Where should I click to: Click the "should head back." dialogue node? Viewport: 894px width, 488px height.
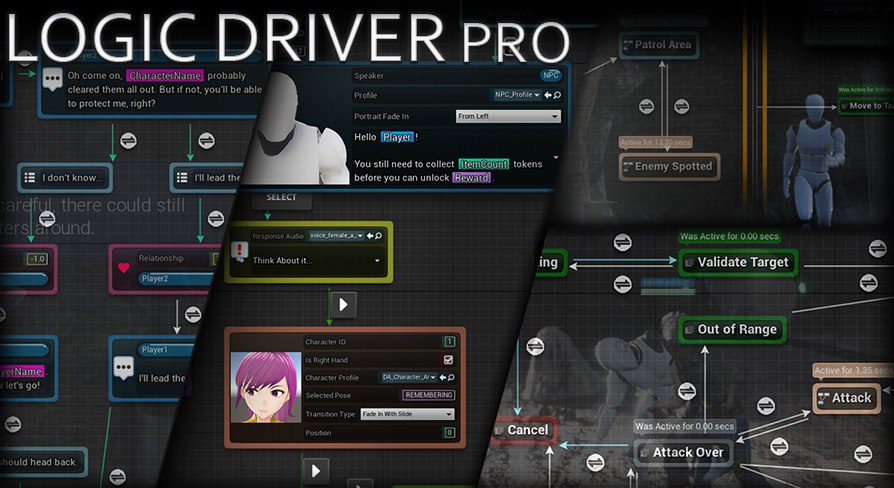point(43,462)
